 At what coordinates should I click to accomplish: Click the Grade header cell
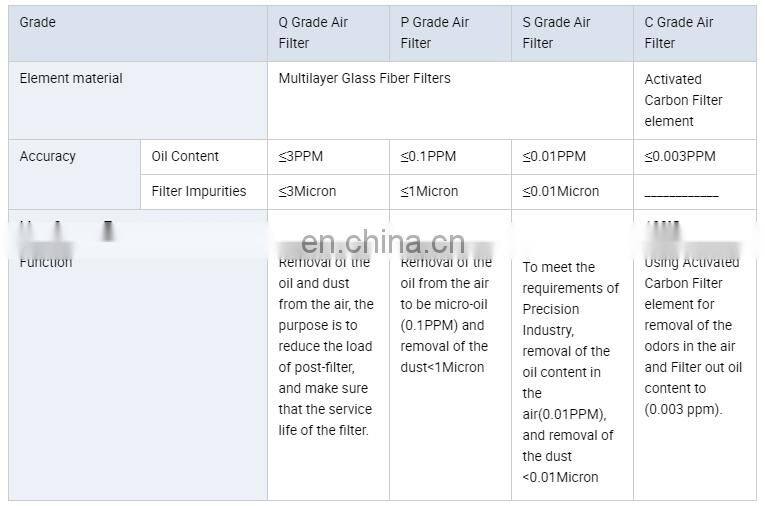tap(38, 22)
